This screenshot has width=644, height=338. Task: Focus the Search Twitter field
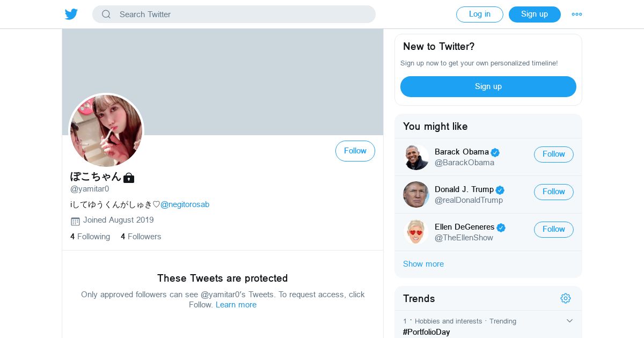tap(241, 14)
